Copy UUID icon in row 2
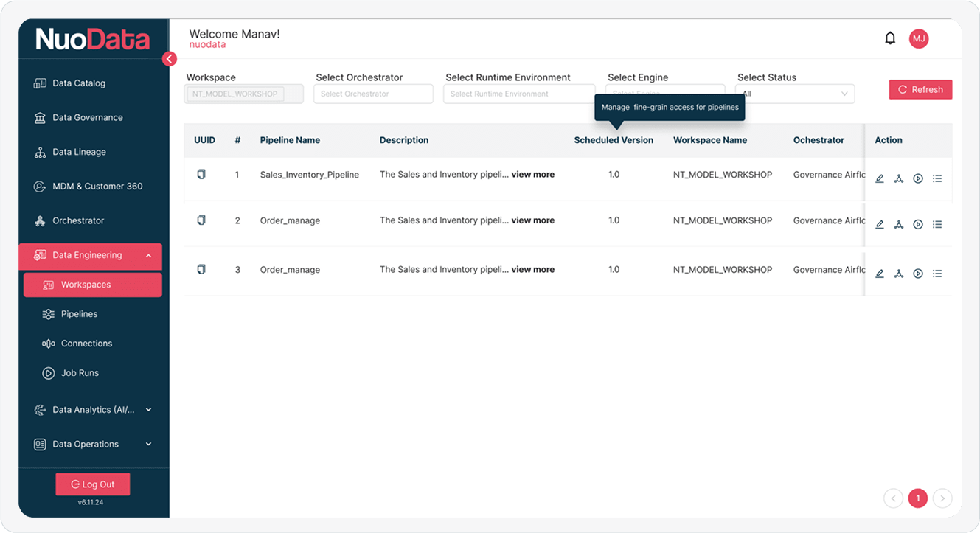Image resolution: width=980 pixels, height=533 pixels. pyautogui.click(x=201, y=220)
